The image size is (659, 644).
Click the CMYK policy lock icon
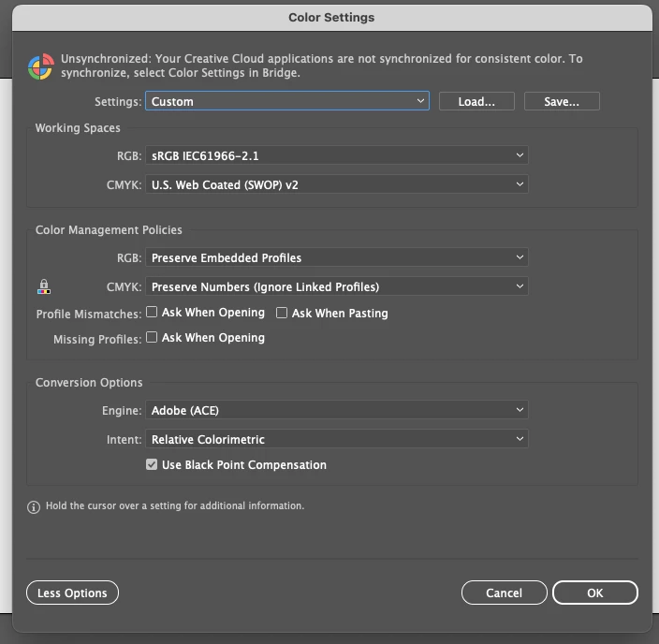44,286
